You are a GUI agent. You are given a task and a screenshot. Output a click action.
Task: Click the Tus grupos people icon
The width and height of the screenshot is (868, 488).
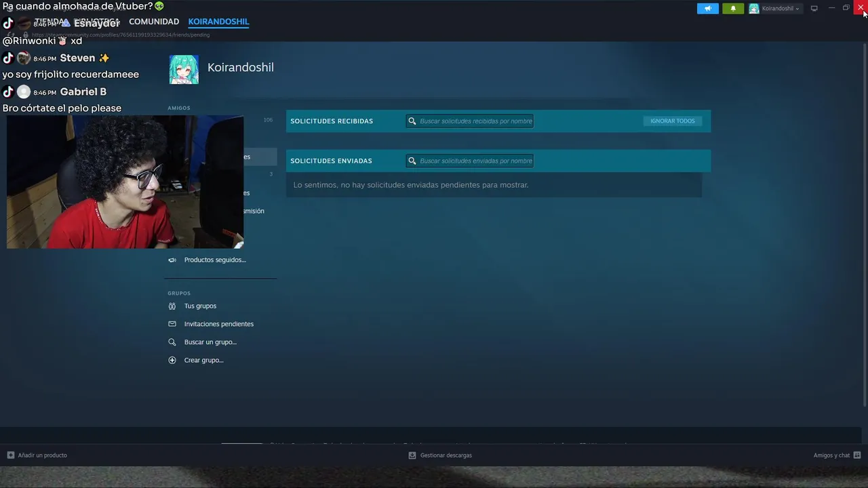172,306
